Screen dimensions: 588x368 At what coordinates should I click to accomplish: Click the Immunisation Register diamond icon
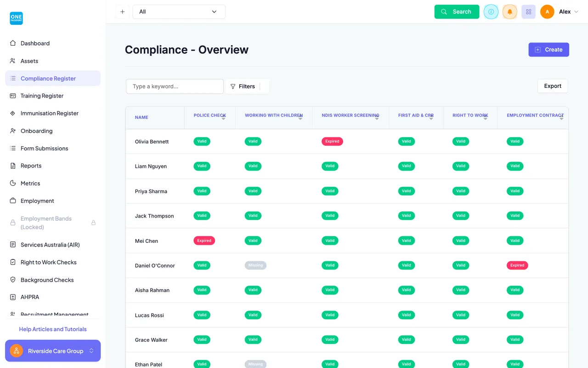[x=13, y=113]
